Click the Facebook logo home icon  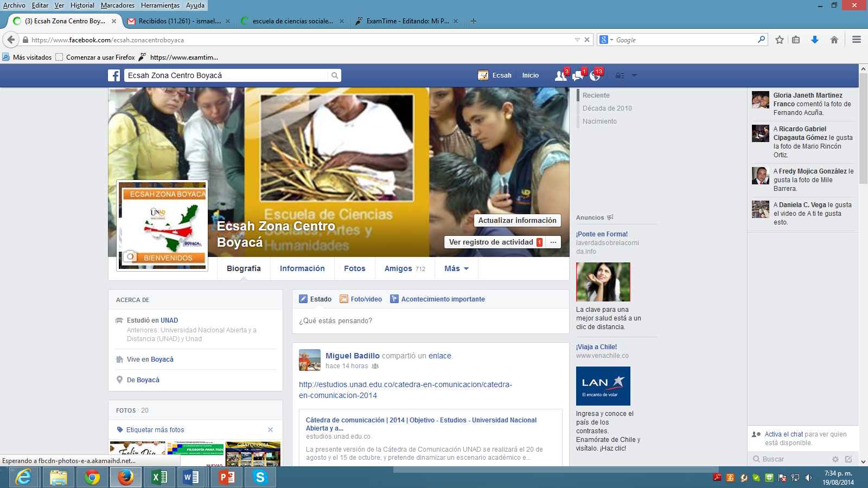[x=114, y=75]
